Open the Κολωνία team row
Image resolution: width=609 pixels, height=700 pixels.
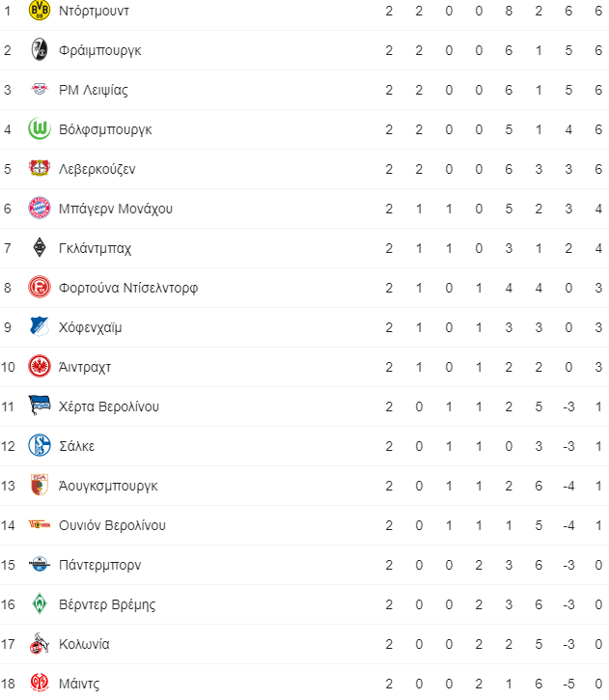pyautogui.click(x=304, y=644)
